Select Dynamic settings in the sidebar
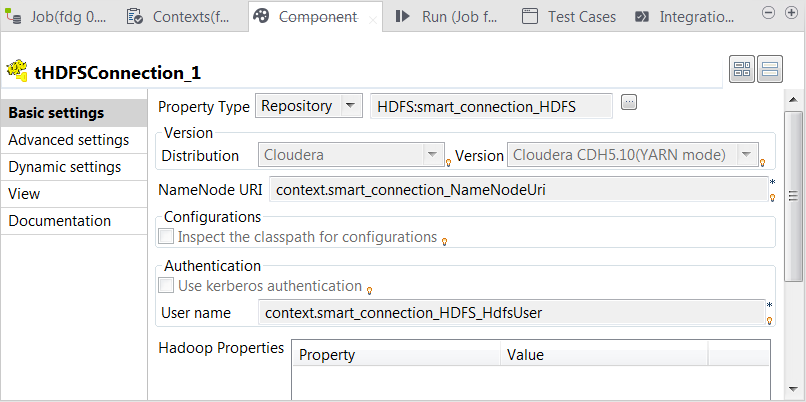Screen dimensions: 806x402 pos(65,167)
